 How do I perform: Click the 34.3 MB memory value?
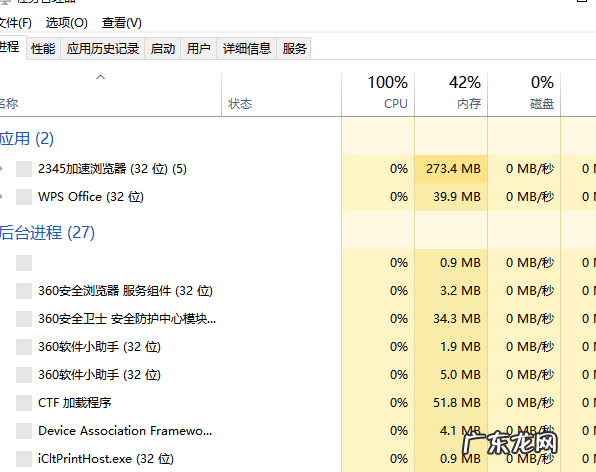click(x=457, y=319)
